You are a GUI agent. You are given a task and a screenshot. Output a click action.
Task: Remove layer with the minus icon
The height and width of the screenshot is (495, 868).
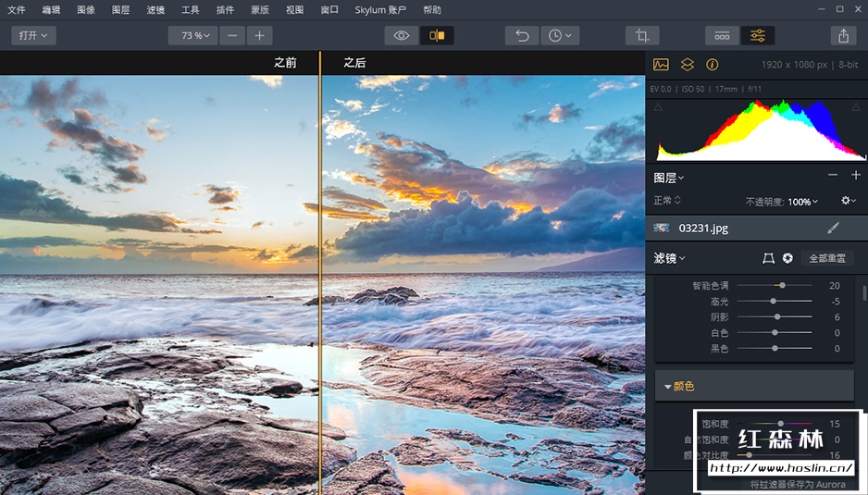pos(833,175)
